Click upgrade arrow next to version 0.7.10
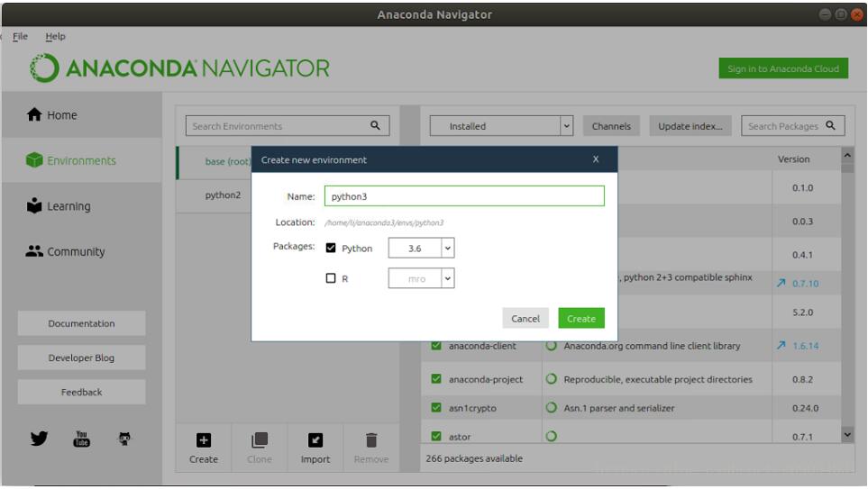The height and width of the screenshot is (489, 868). [x=781, y=283]
